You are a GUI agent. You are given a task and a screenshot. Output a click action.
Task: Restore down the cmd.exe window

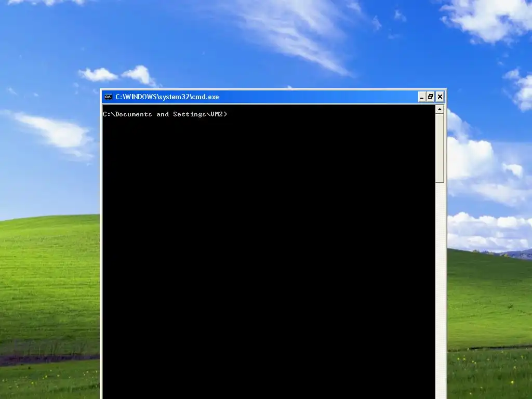click(431, 97)
